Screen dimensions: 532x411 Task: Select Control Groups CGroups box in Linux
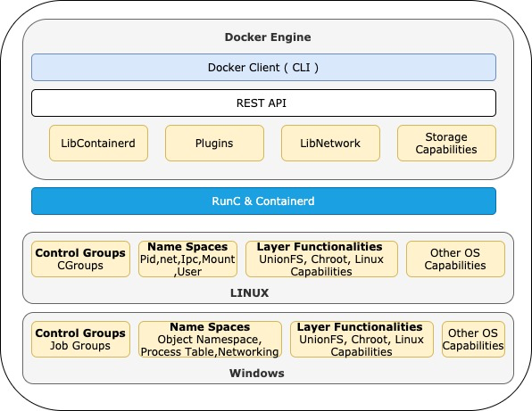(x=80, y=259)
